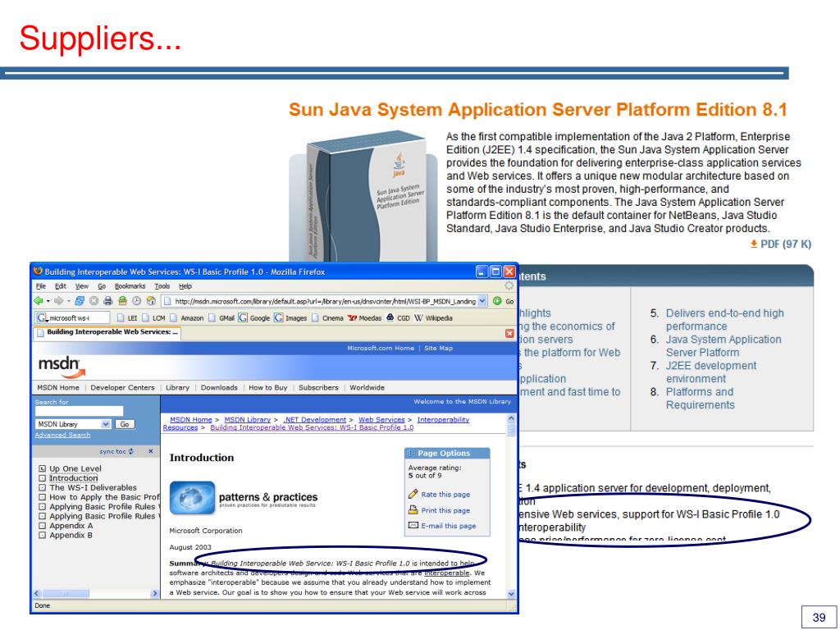Click the Web Services breadcrumb link
The image size is (840, 630).
[381, 419]
